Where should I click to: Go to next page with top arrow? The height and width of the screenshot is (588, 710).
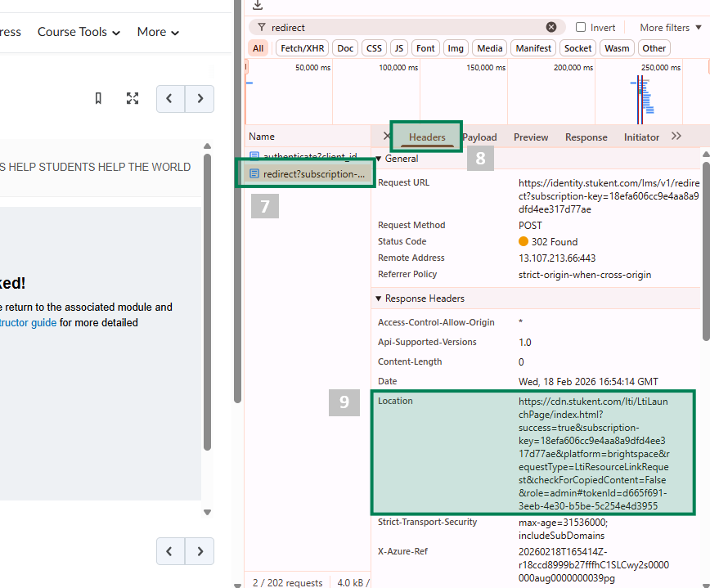(x=200, y=99)
